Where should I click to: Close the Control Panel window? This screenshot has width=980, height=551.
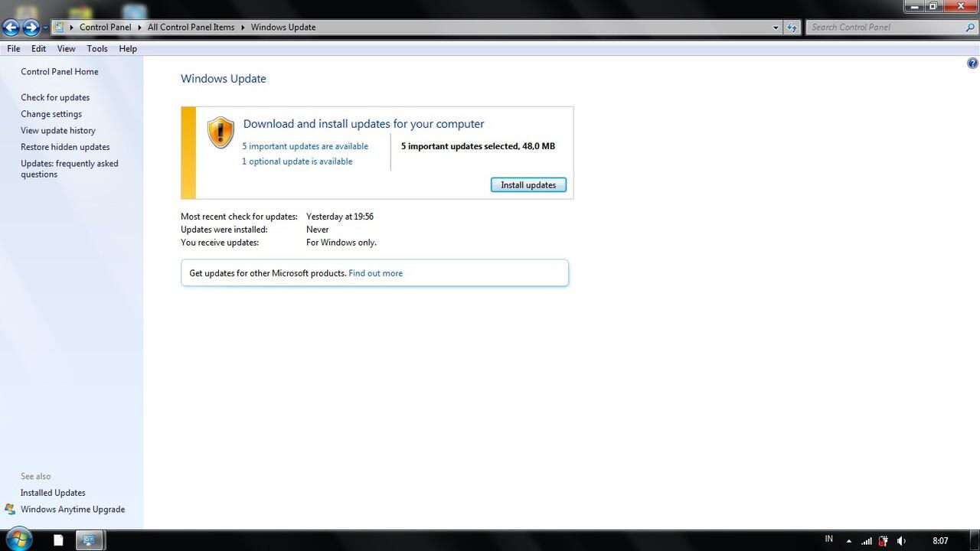click(960, 5)
